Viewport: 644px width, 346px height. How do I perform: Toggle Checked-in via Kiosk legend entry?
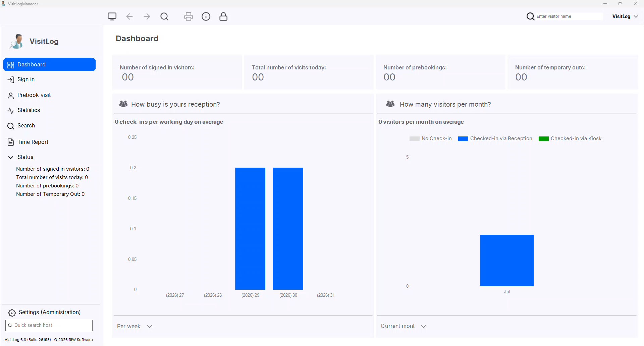570,138
